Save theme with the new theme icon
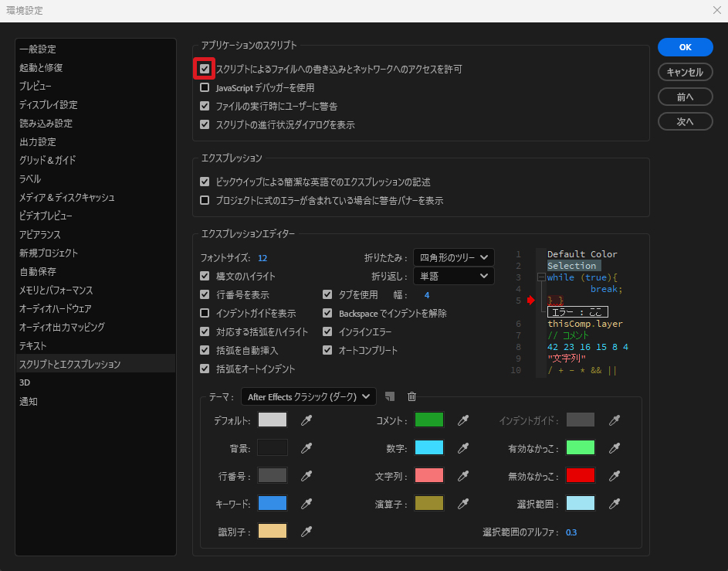Image resolution: width=728 pixels, height=571 pixels. coord(390,396)
